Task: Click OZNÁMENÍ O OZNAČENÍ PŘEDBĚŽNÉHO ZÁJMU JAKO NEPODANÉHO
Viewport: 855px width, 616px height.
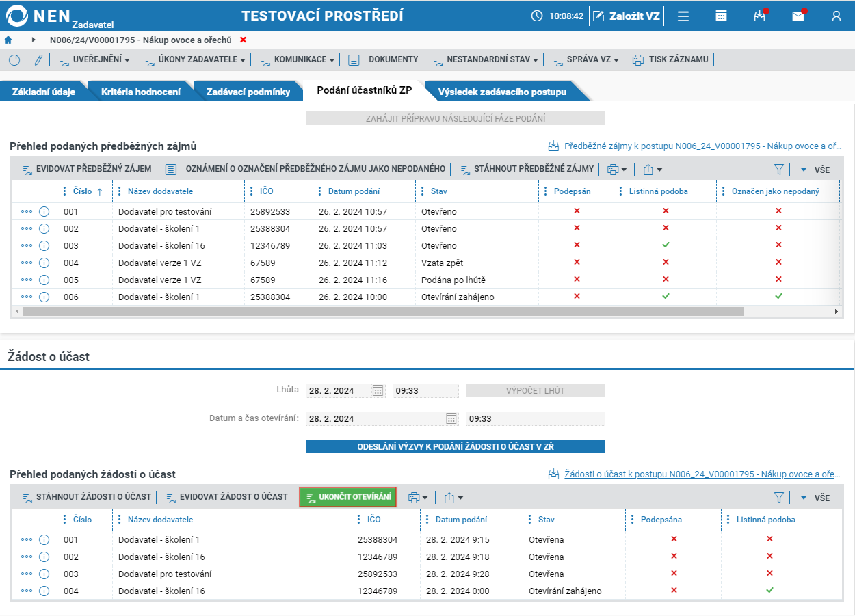Action: (x=305, y=169)
